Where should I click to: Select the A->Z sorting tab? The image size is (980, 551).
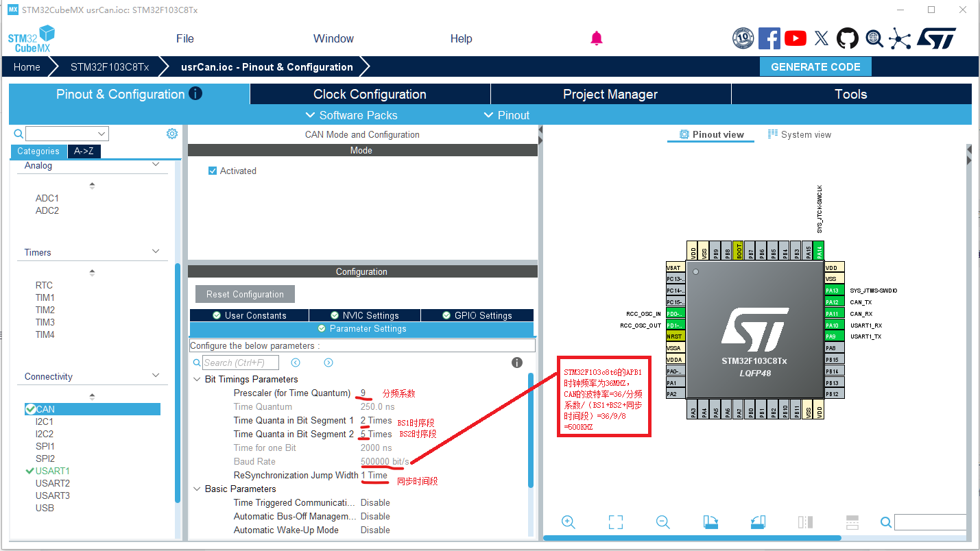coord(84,151)
